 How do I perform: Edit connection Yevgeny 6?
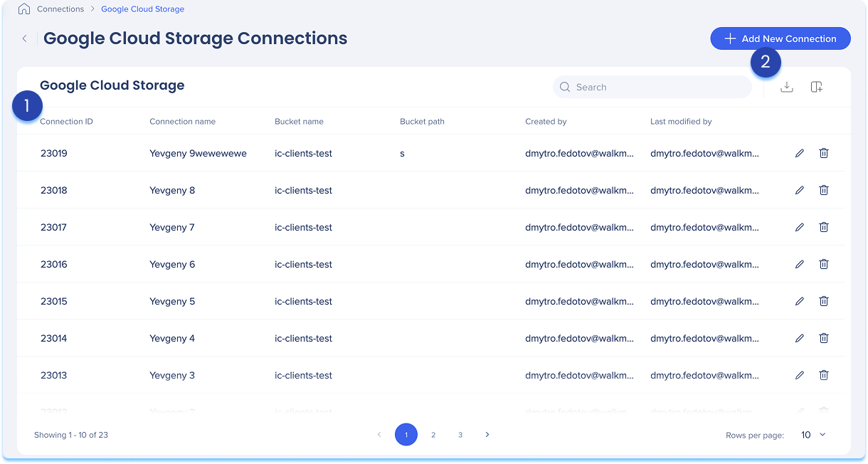800,264
